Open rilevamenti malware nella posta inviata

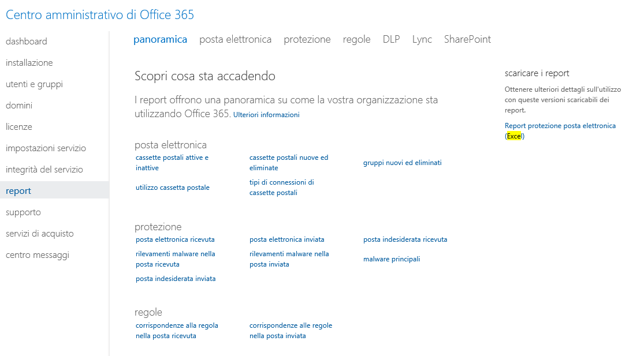tap(289, 259)
